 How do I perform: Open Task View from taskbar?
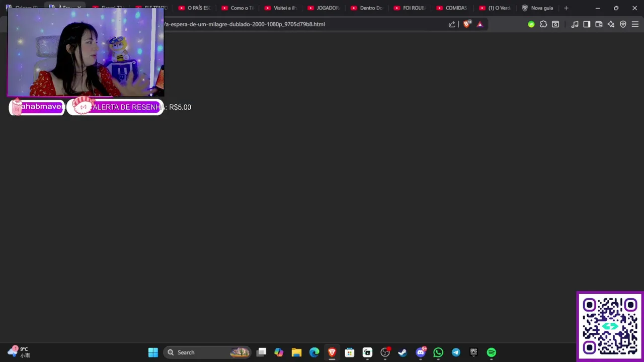tap(261, 352)
